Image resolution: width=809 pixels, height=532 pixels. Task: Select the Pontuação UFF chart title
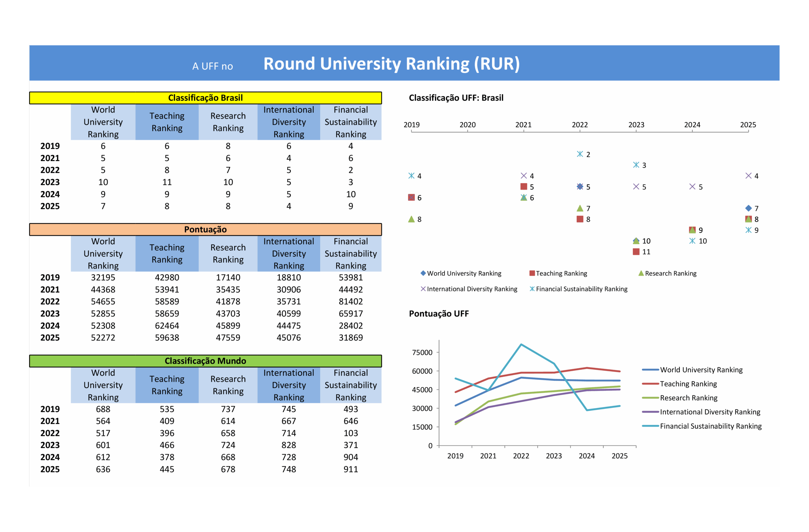[439, 314]
